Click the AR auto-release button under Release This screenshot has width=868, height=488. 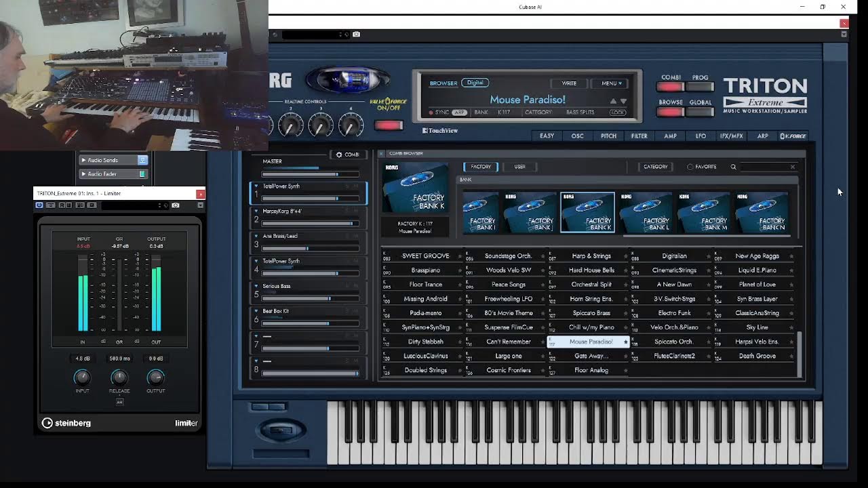coord(119,402)
